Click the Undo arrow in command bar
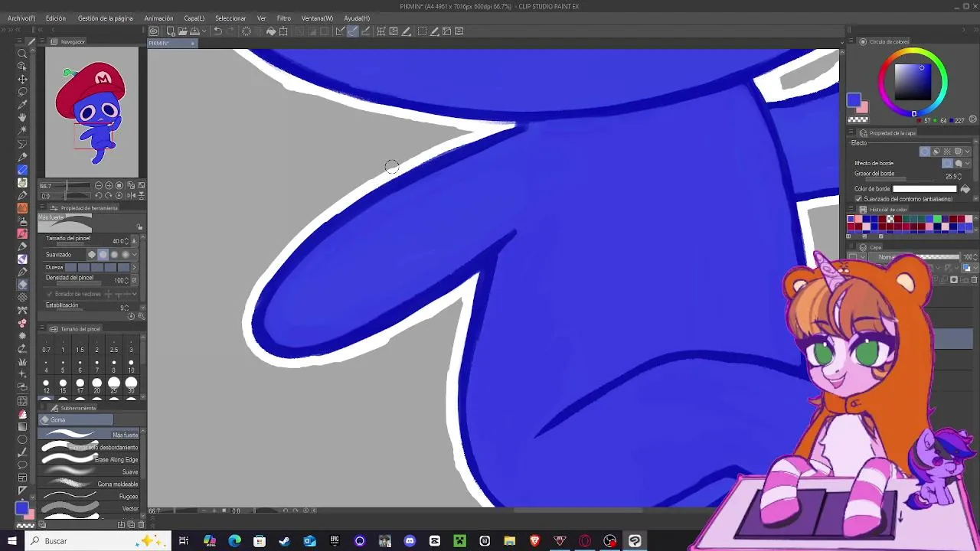980x551 pixels. click(x=217, y=31)
